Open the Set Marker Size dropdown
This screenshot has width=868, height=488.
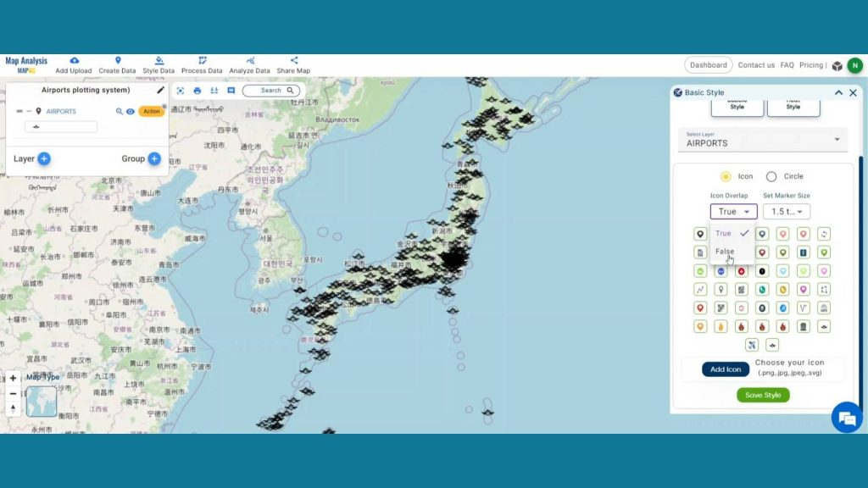(786, 211)
